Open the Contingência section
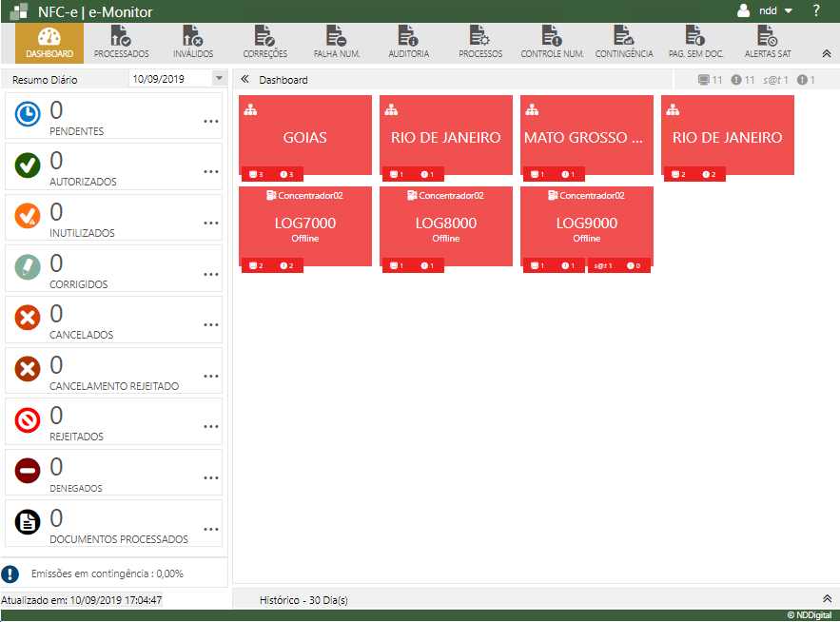Viewport: 840px width, 622px height. click(x=624, y=43)
